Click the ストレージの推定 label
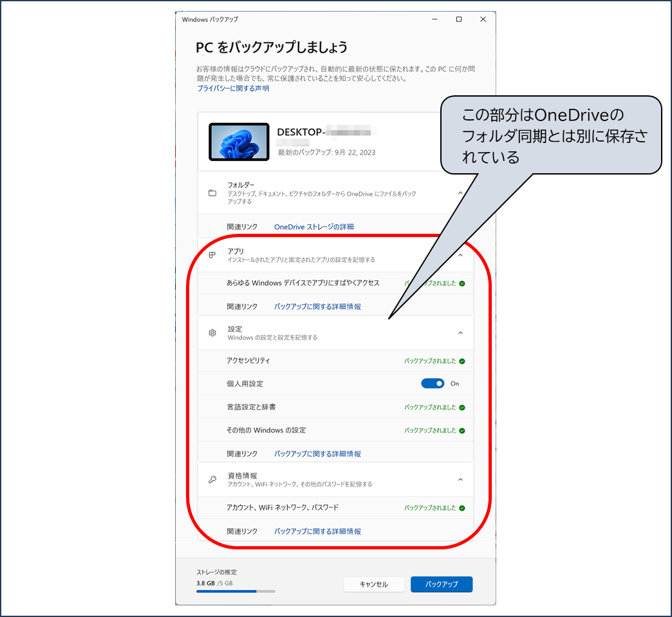 click(x=216, y=572)
